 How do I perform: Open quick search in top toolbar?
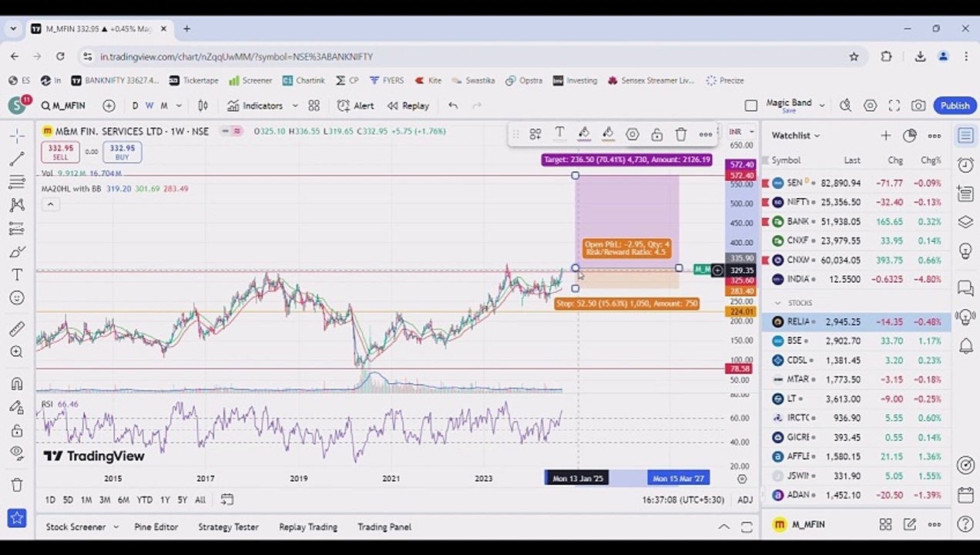[x=845, y=106]
